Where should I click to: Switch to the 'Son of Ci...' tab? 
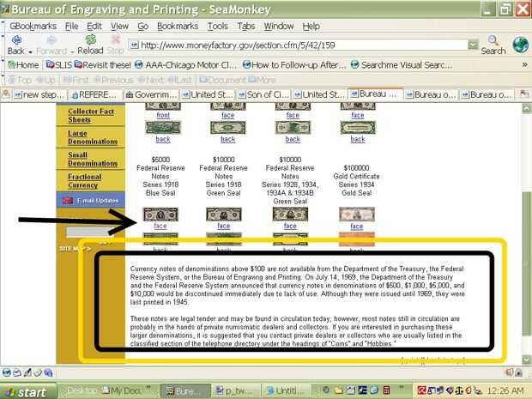263,94
